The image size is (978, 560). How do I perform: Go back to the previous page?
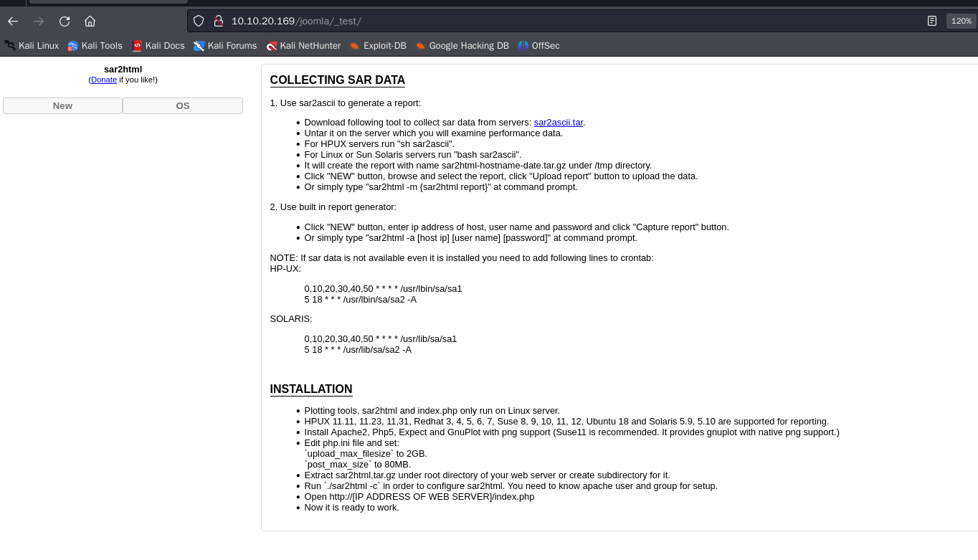pos(13,21)
